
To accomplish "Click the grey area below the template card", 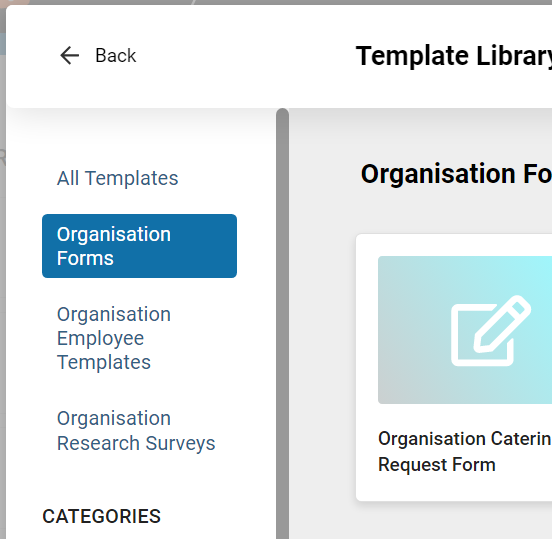I will pyautogui.click(x=454, y=520).
